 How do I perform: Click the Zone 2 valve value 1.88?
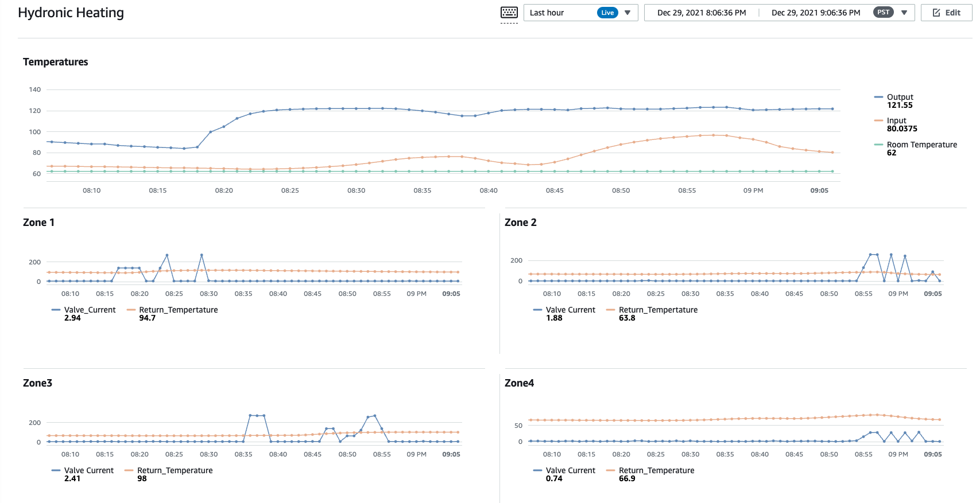coord(554,318)
